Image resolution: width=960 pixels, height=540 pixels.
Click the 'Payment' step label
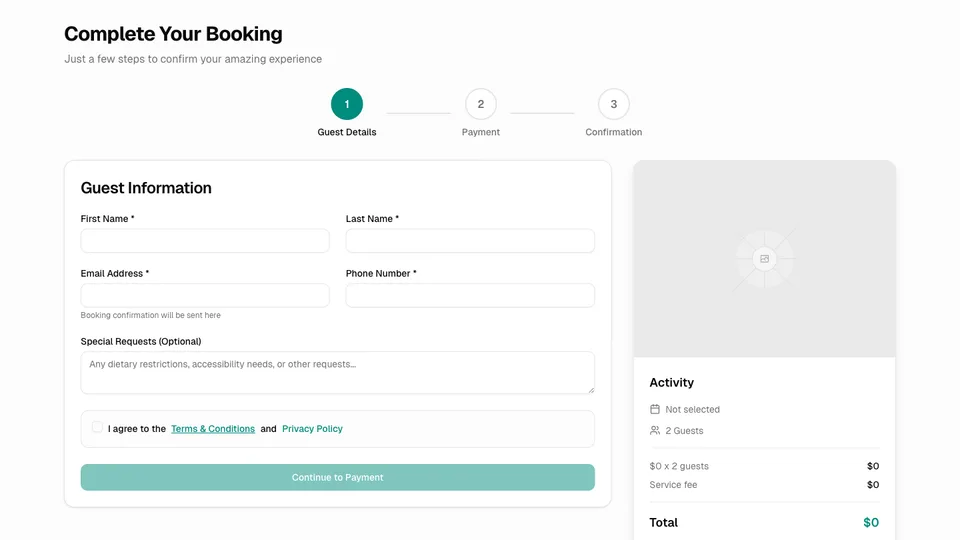pos(481,132)
